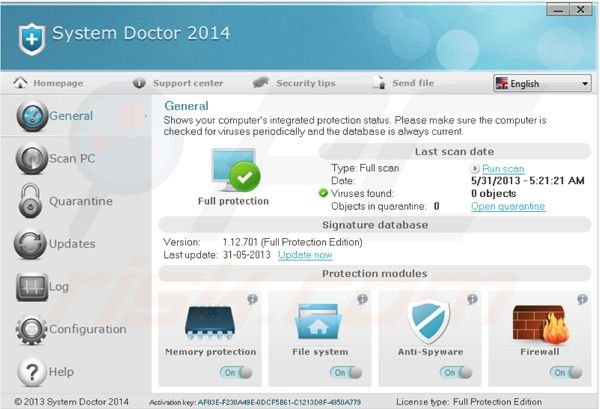Screen dimensions: 600x409
Task: Click the scan date 5/31/2013 value
Action: click(528, 181)
